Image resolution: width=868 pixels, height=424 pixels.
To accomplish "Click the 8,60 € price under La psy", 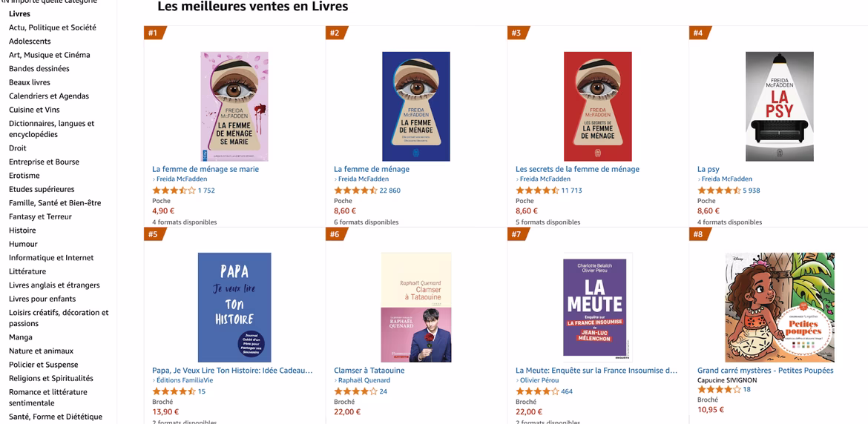I will pyautogui.click(x=708, y=211).
